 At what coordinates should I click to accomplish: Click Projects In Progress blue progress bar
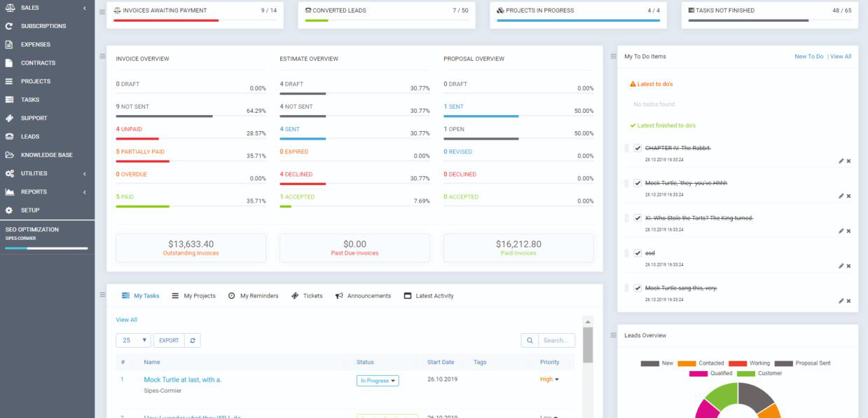tap(579, 20)
